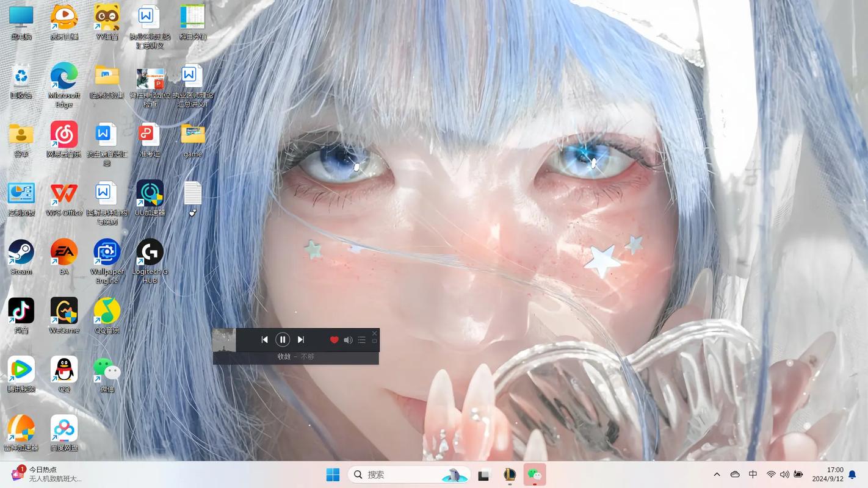The image size is (868, 488).
Task: Select the Wallpaper Engine shortcut
Action: click(107, 261)
